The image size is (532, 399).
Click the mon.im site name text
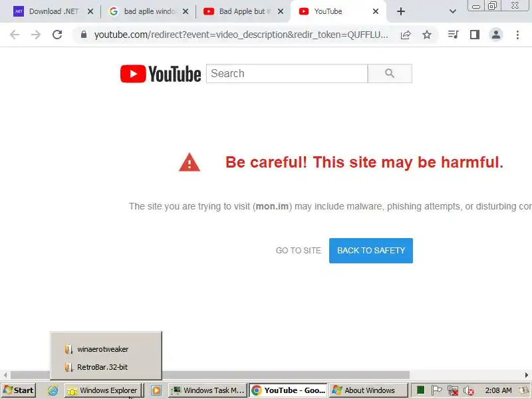272,206
